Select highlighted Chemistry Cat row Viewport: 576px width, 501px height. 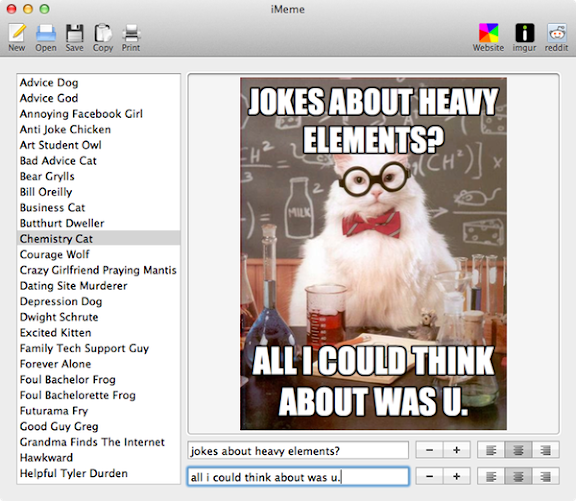pos(98,239)
